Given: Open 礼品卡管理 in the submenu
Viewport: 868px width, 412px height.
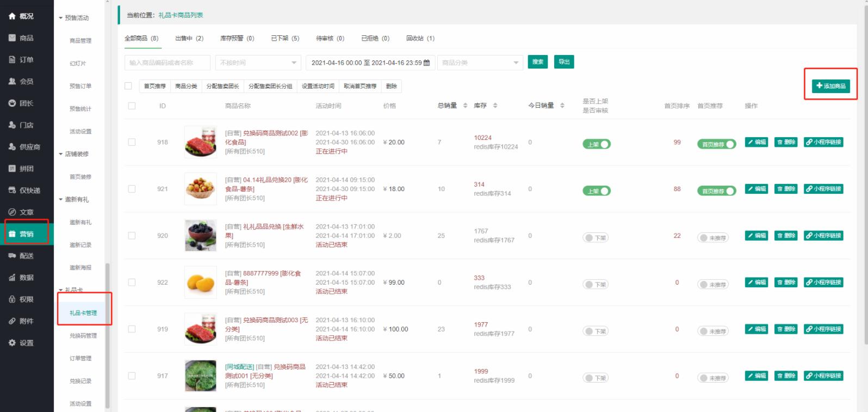Looking at the screenshot, I should tap(83, 313).
